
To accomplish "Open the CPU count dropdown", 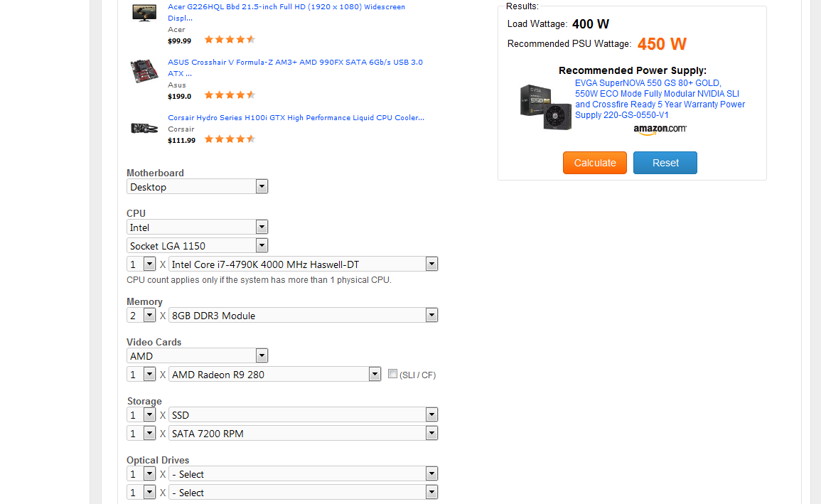I will [141, 264].
